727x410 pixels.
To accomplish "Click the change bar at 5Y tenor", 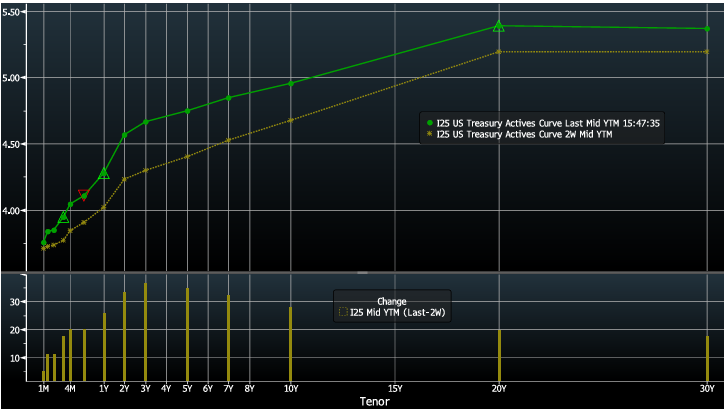I will pos(187,335).
